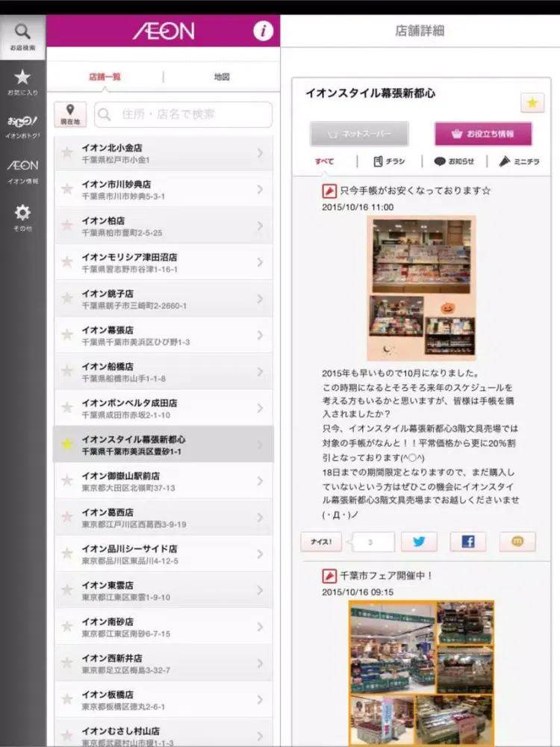The width and height of the screenshot is (560, 747).
Task: Open chevron for イオン北小金店
Action: [x=260, y=152]
